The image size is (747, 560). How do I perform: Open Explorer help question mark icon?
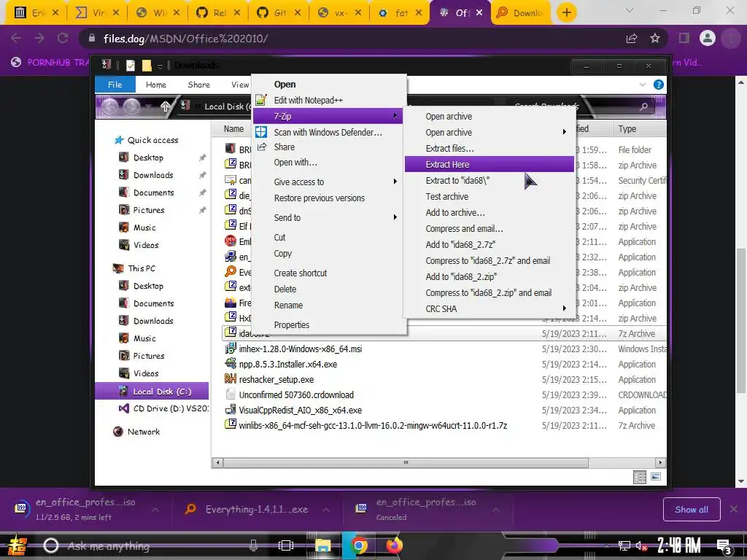pyautogui.click(x=659, y=85)
